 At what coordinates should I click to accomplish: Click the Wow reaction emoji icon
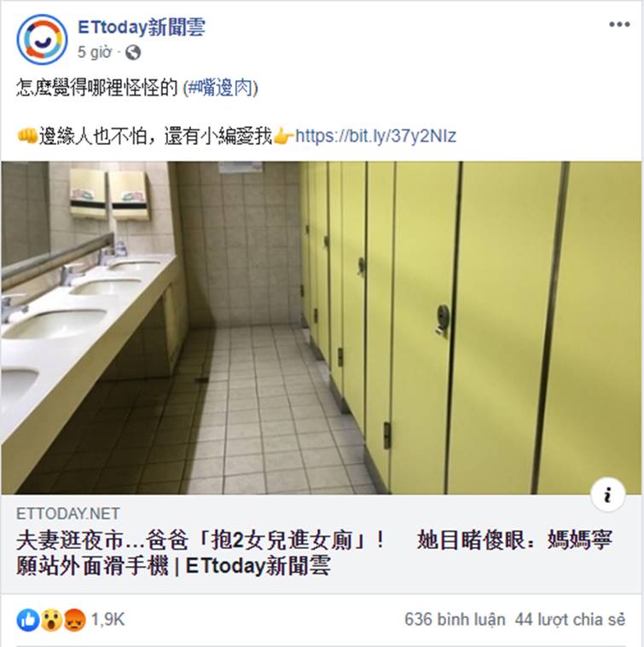pos(51,620)
